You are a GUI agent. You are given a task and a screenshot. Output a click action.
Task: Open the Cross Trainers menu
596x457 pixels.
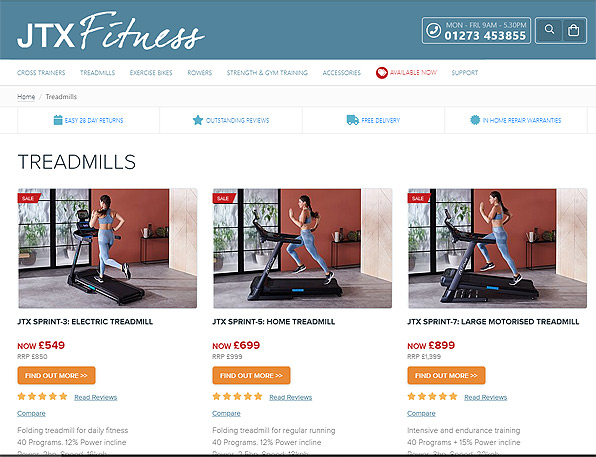pyautogui.click(x=41, y=73)
